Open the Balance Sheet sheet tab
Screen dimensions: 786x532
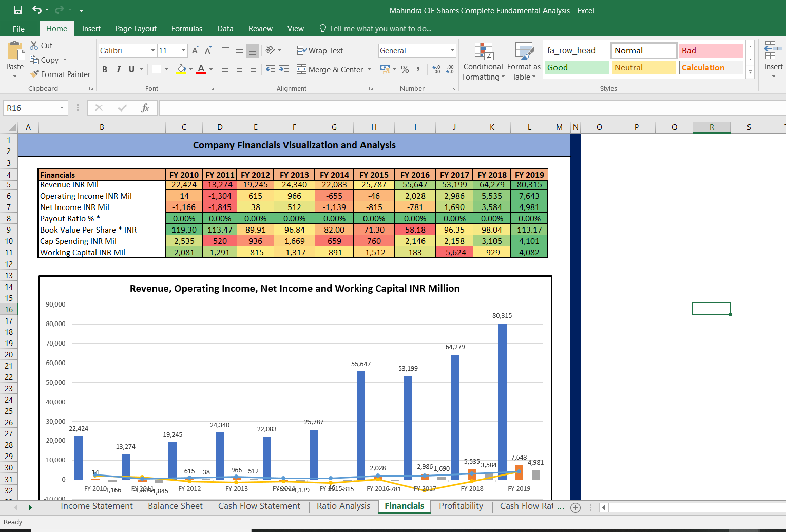[x=176, y=506]
